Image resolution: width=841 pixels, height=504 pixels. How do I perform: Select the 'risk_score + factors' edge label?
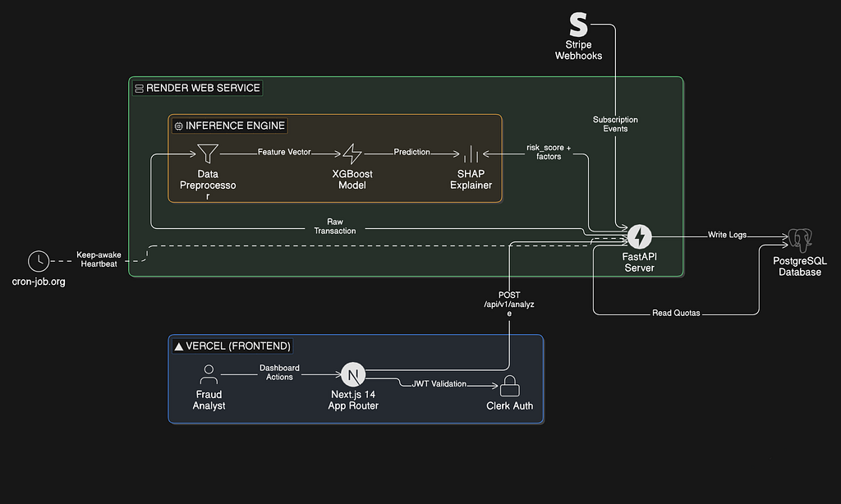click(x=549, y=152)
